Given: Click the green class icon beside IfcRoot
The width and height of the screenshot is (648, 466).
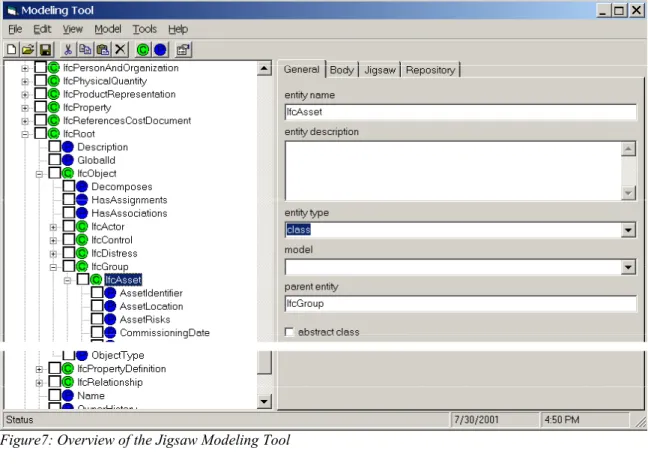Looking at the screenshot, I should coord(54,133).
